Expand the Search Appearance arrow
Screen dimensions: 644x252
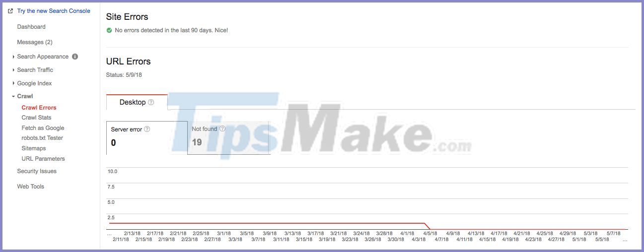(x=13, y=57)
